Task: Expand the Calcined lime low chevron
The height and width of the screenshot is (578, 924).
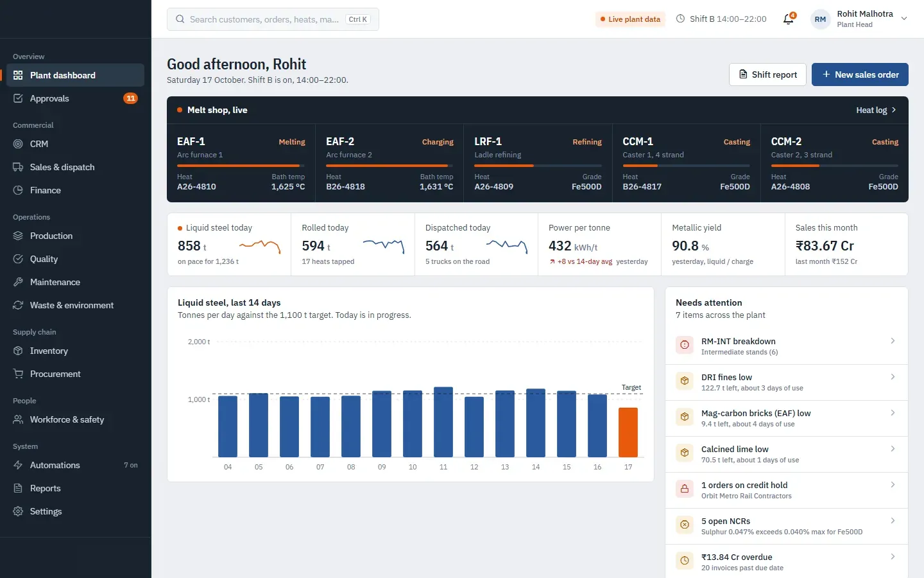Action: (x=893, y=449)
